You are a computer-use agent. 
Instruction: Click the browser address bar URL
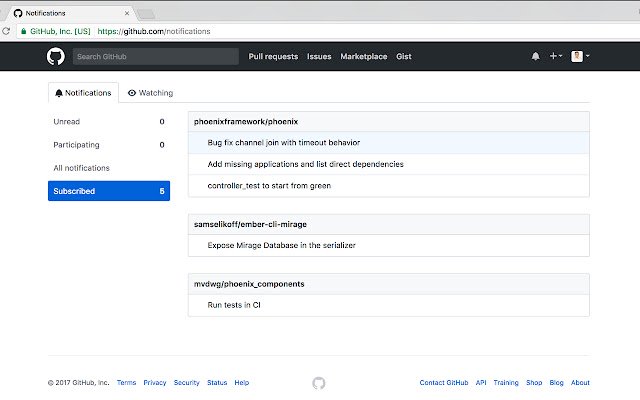pyautogui.click(x=154, y=31)
